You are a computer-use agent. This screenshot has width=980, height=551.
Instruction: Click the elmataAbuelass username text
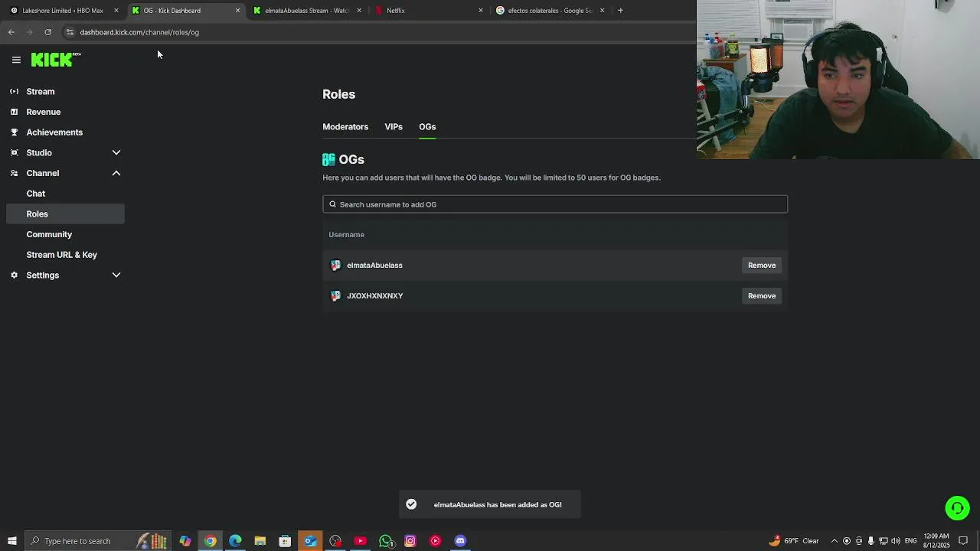374,265
